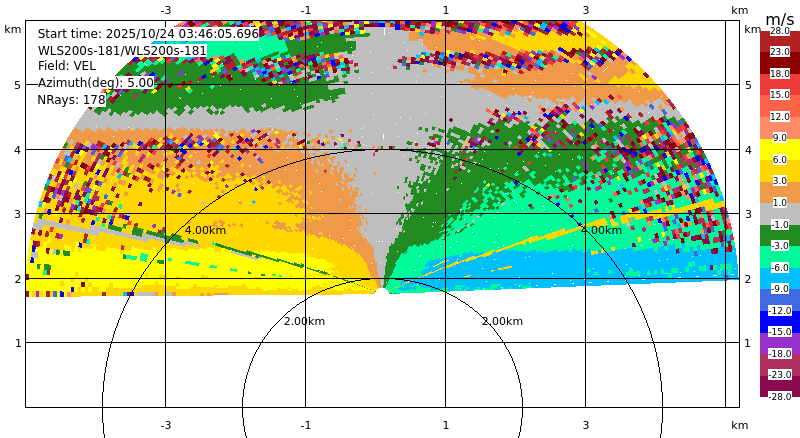
Task: Click the 4.00km range ring label right of center
Action: click(602, 230)
